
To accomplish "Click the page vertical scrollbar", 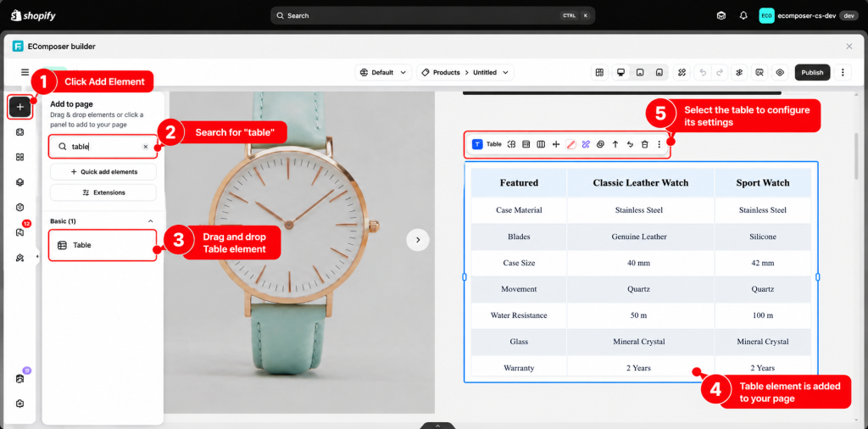I will point(858,155).
